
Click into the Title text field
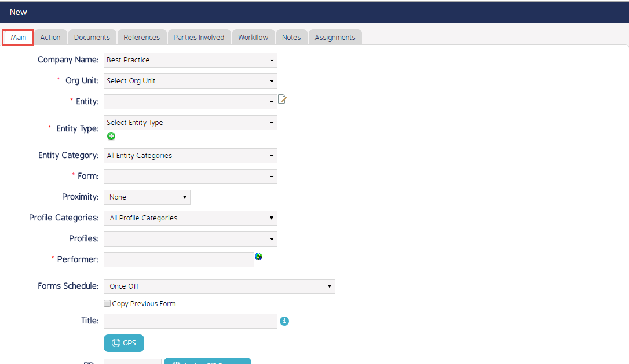[190, 321]
